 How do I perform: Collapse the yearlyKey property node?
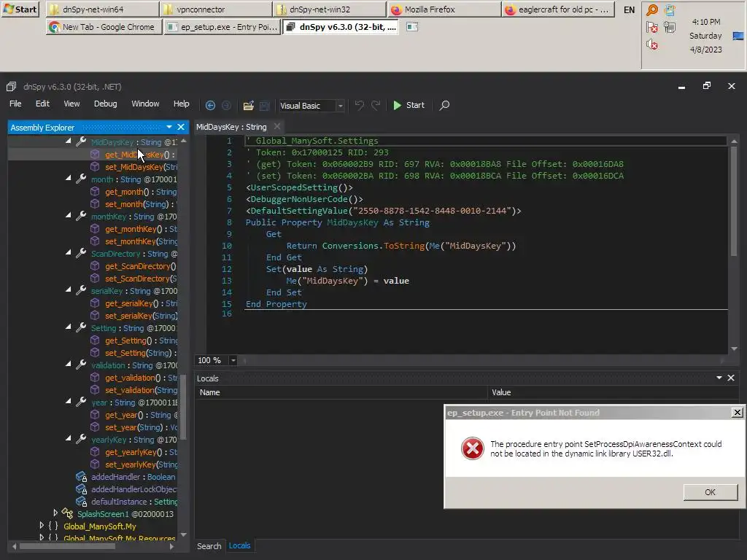(x=68, y=438)
